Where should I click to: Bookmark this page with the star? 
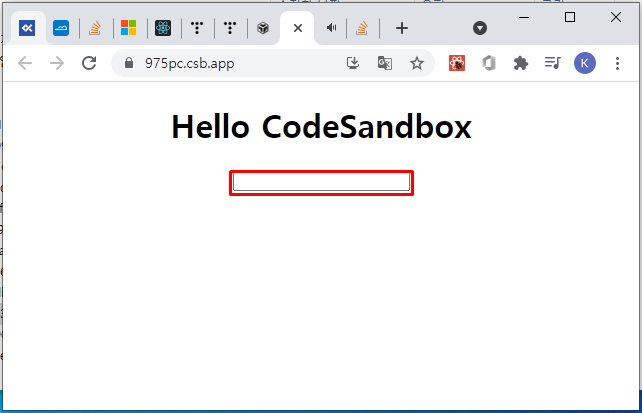pyautogui.click(x=417, y=63)
